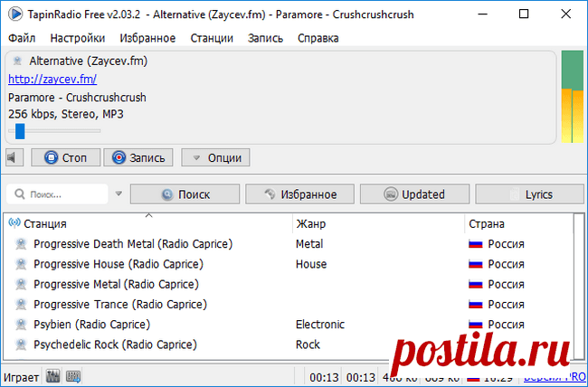The width and height of the screenshot is (588, 387).
Task: Sort by the Жанр column header
Action: point(378,224)
